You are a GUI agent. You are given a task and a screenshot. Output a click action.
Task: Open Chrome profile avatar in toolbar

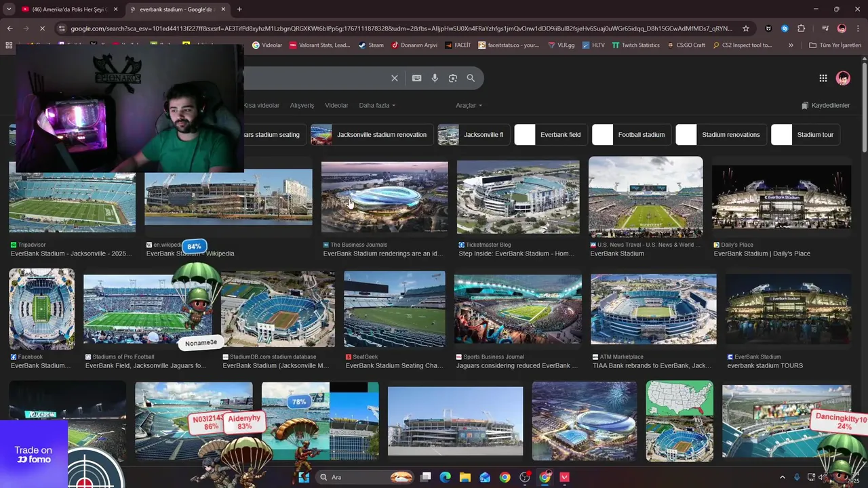pyautogui.click(x=842, y=28)
